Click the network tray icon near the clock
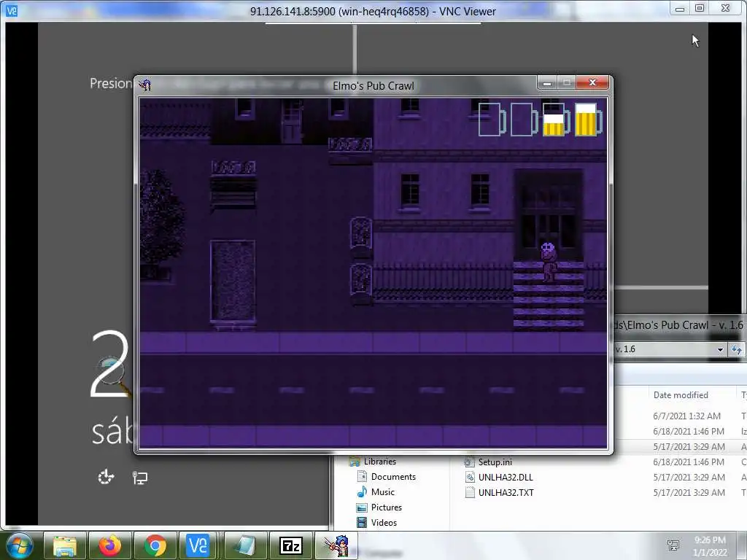 pyautogui.click(x=673, y=545)
